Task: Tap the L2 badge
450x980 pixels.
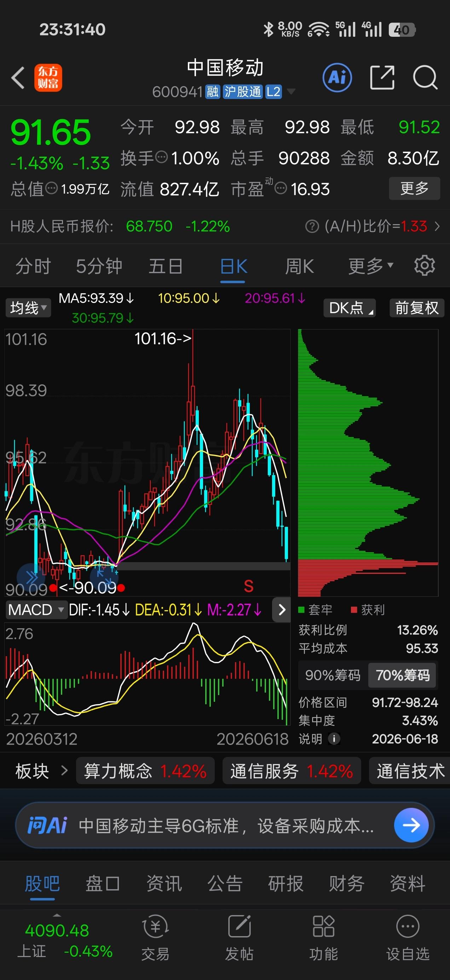Action: [x=273, y=92]
